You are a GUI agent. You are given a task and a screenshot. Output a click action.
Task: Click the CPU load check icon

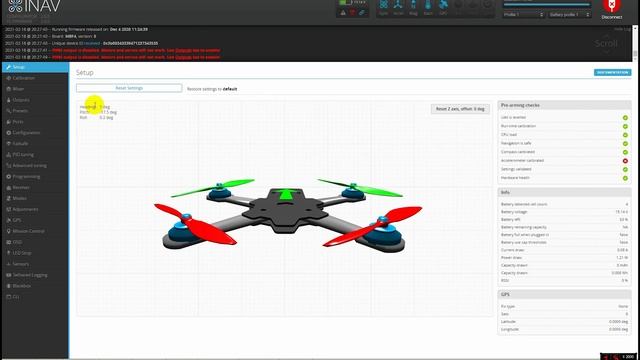pos(625,135)
